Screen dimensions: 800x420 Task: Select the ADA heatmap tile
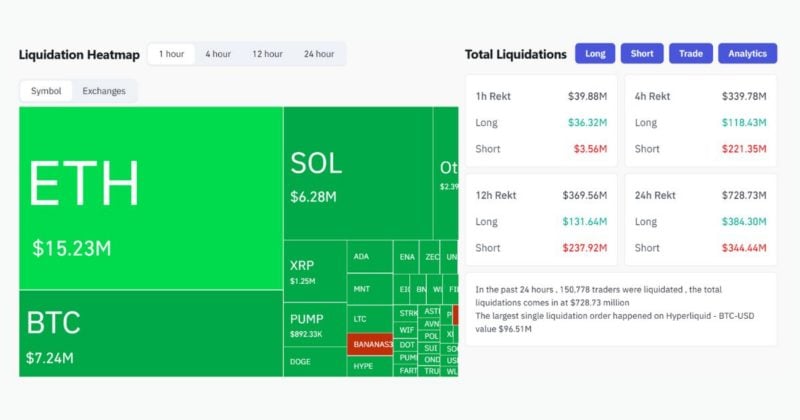pos(370,256)
